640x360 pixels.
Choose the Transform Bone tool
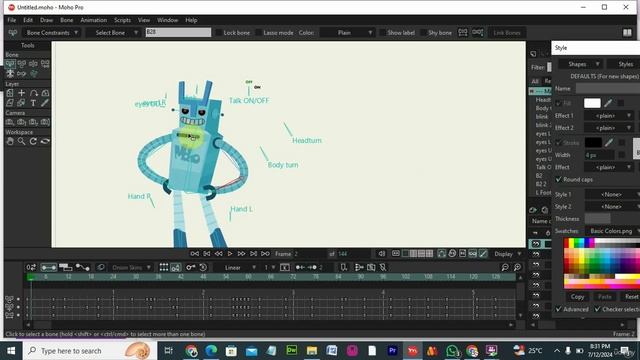click(x=22, y=64)
